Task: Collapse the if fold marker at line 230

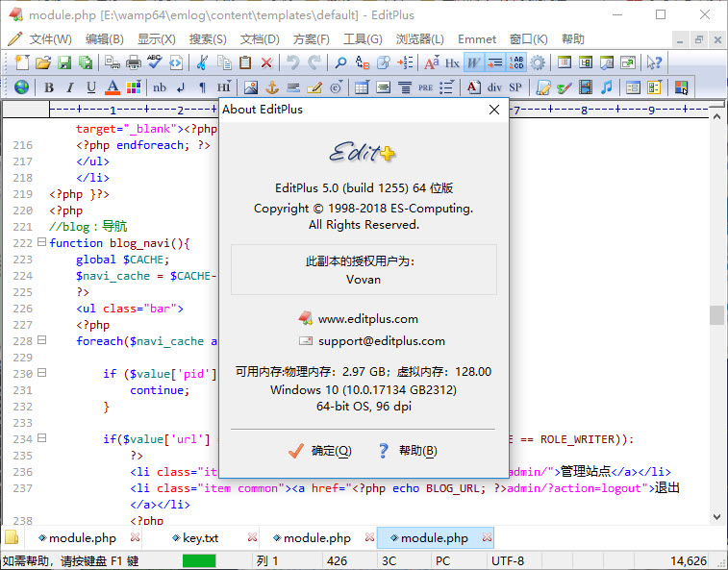Action: (x=41, y=372)
